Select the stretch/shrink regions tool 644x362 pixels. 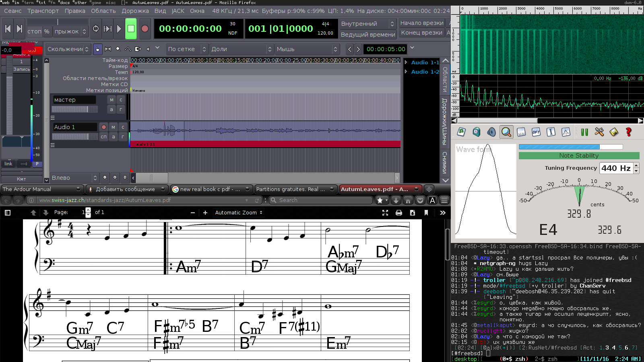(138, 49)
